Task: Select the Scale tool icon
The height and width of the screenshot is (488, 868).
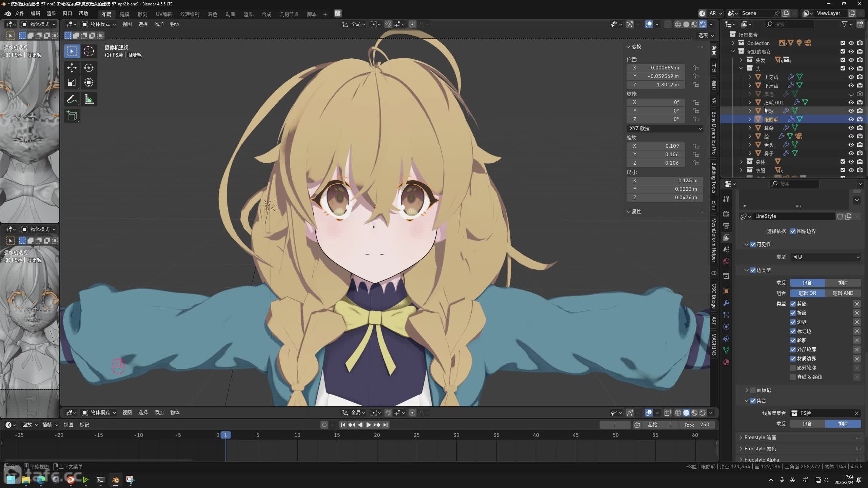Action: coord(72,83)
